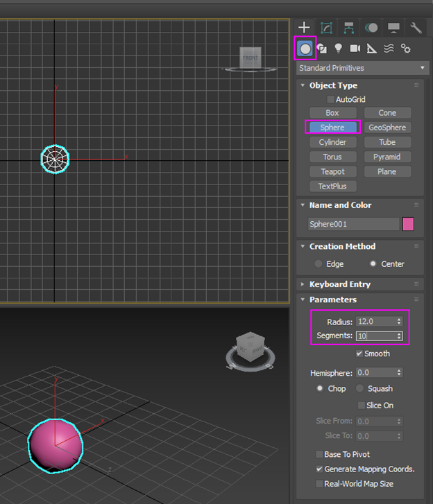This screenshot has height=504, width=433.
Task: Enable the AutoGrid checkbox
Action: pos(330,100)
